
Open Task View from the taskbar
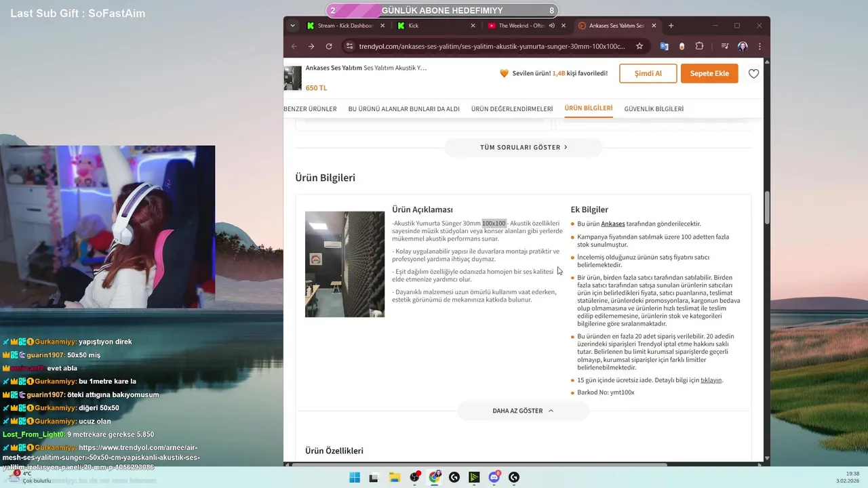point(374,477)
